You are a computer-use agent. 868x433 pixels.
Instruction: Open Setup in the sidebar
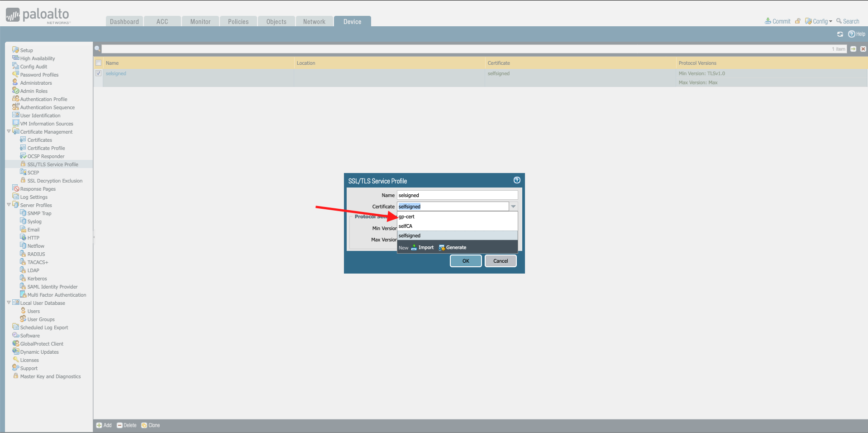[x=26, y=50]
